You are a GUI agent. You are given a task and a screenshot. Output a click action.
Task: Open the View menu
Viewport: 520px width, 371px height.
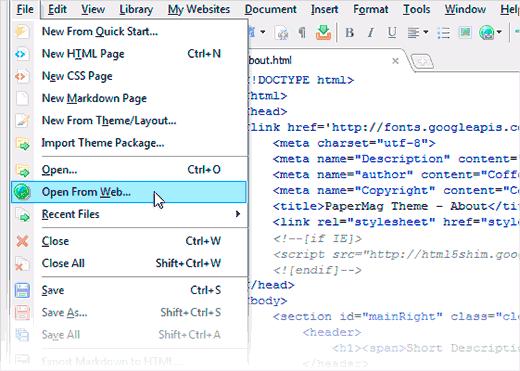coord(93,9)
